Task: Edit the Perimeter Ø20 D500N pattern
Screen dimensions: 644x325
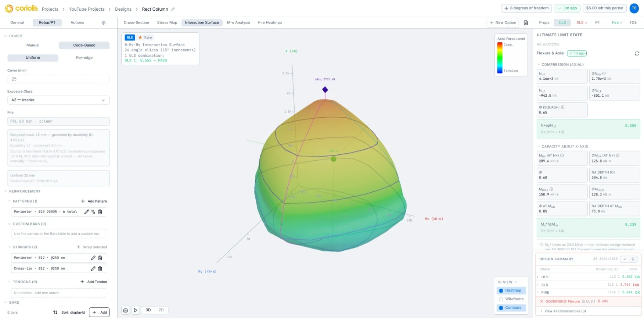Action: pyautogui.click(x=87, y=212)
